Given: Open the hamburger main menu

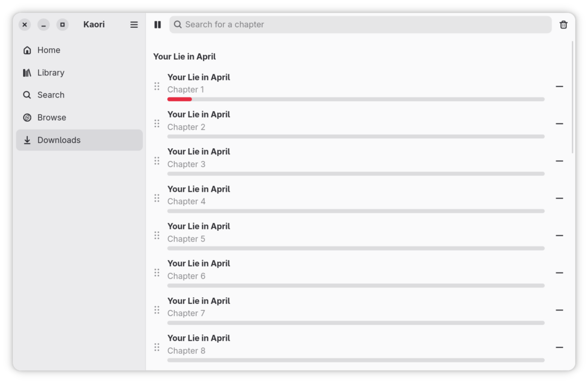Looking at the screenshot, I should 134,24.
